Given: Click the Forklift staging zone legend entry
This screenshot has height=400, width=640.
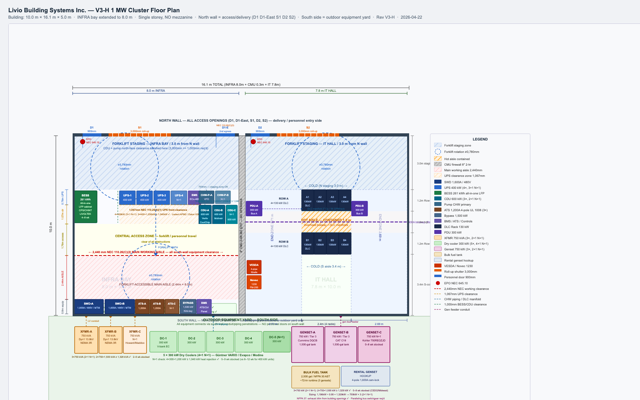Looking at the screenshot, I should coord(454,145).
